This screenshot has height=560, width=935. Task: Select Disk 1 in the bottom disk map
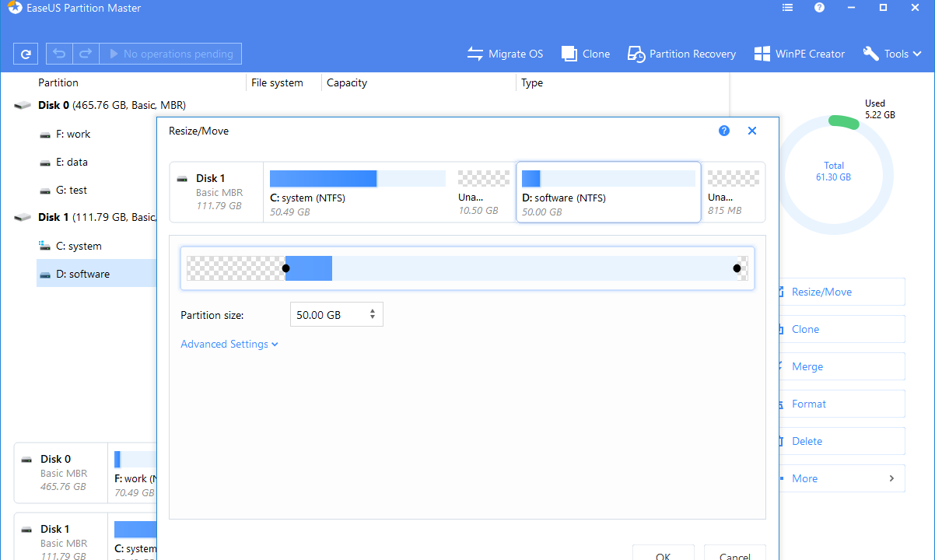(x=61, y=536)
